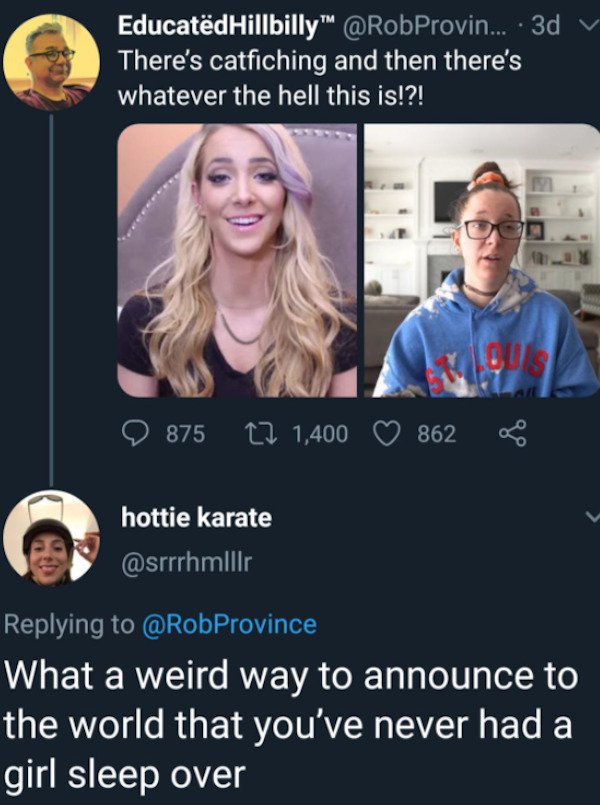
Task: Click the 875 replies count
Action: click(x=185, y=433)
